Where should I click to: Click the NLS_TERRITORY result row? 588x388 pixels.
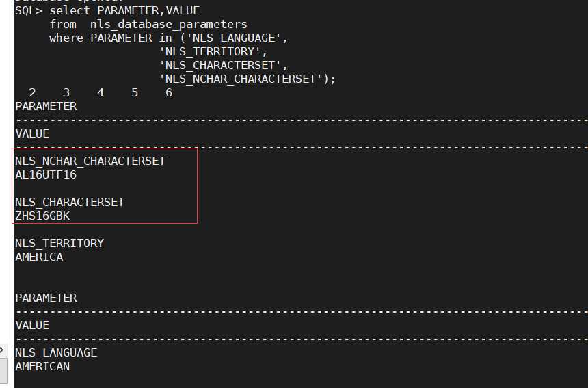tap(59, 243)
